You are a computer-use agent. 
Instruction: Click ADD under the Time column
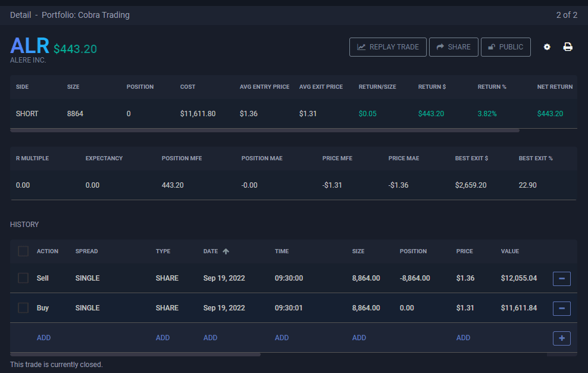pos(282,338)
